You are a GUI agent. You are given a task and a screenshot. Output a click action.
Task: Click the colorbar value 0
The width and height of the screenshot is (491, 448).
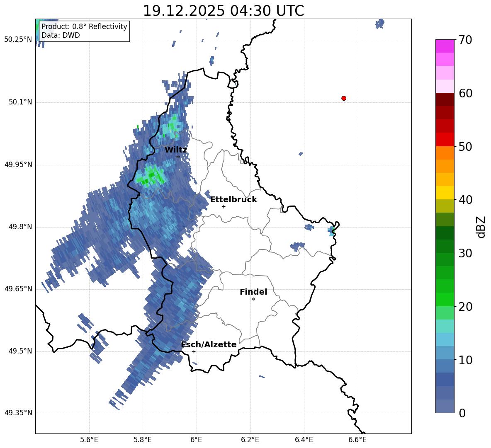pyautogui.click(x=462, y=413)
